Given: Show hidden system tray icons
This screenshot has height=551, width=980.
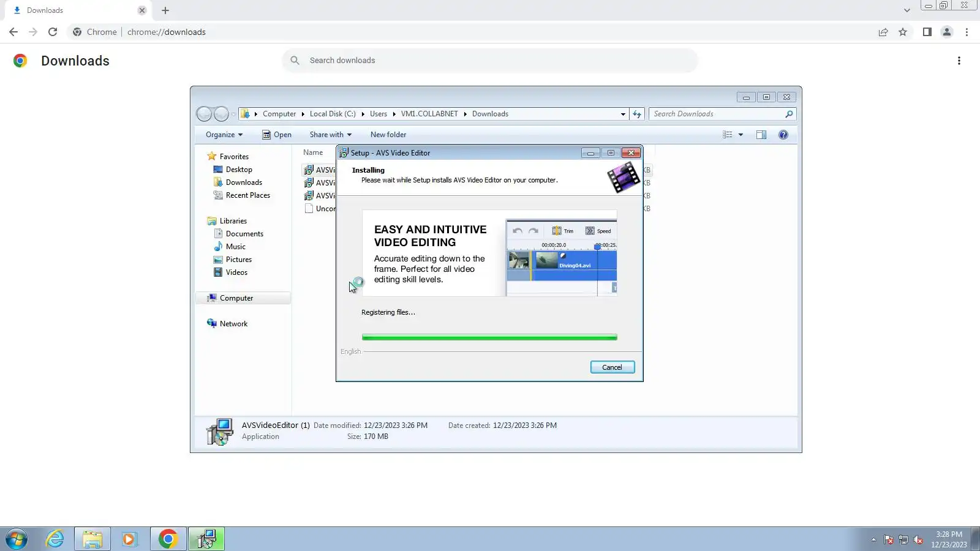Looking at the screenshot, I should (x=873, y=539).
